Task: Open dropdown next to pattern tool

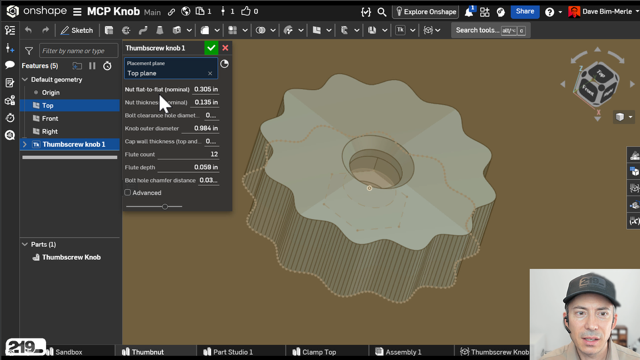Action: click(245, 30)
